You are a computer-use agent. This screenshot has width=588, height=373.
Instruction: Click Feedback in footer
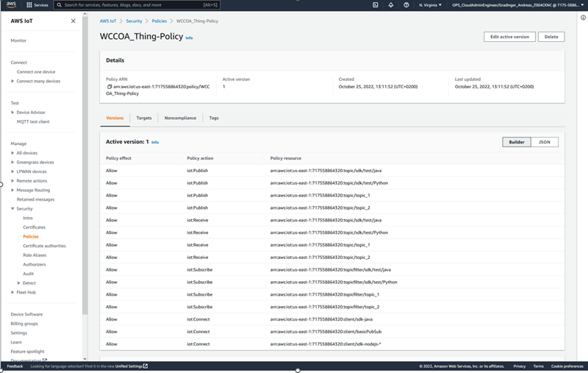point(15,366)
